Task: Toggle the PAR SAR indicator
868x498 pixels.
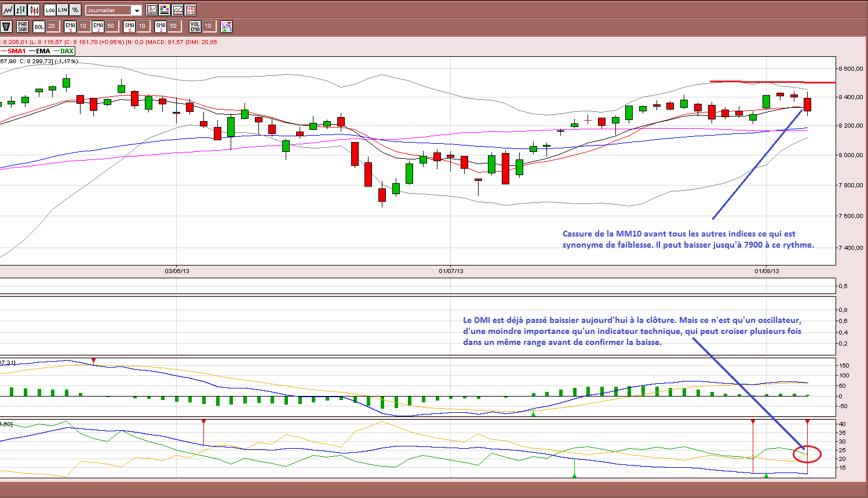Action: pos(23,27)
